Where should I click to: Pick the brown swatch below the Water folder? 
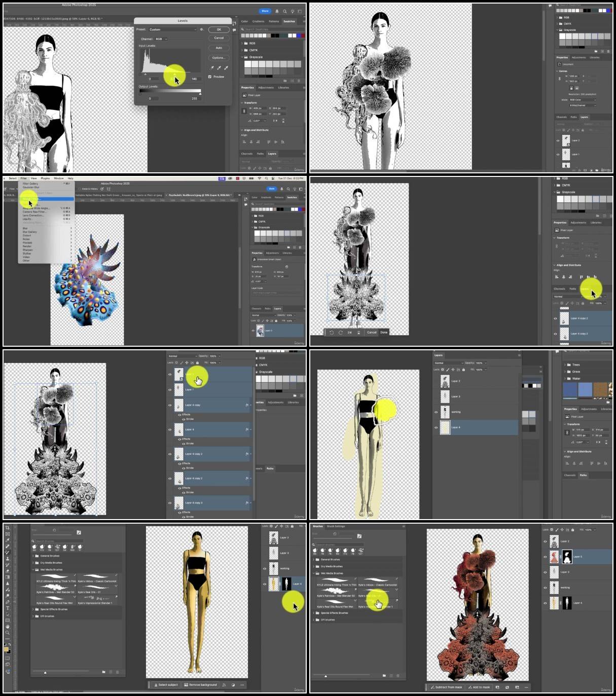click(x=600, y=389)
